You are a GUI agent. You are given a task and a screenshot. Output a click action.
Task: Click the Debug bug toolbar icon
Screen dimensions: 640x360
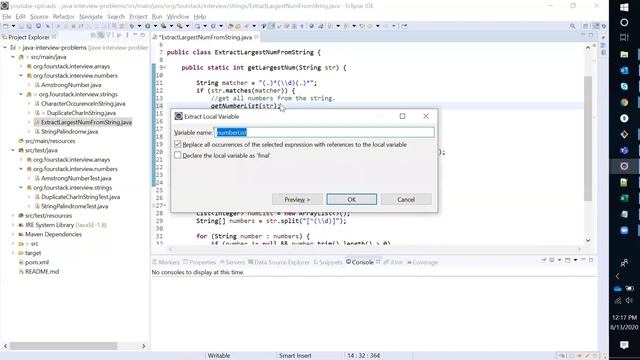click(132, 26)
